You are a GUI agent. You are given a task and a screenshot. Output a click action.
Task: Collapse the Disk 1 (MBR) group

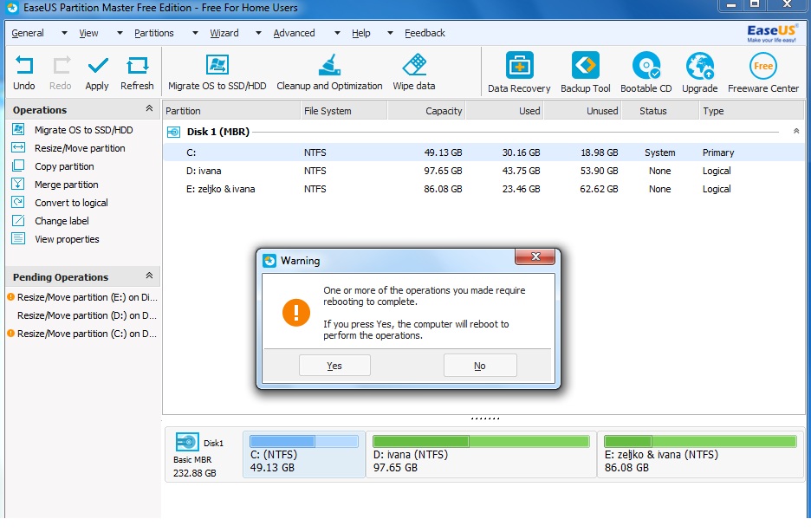pos(796,131)
